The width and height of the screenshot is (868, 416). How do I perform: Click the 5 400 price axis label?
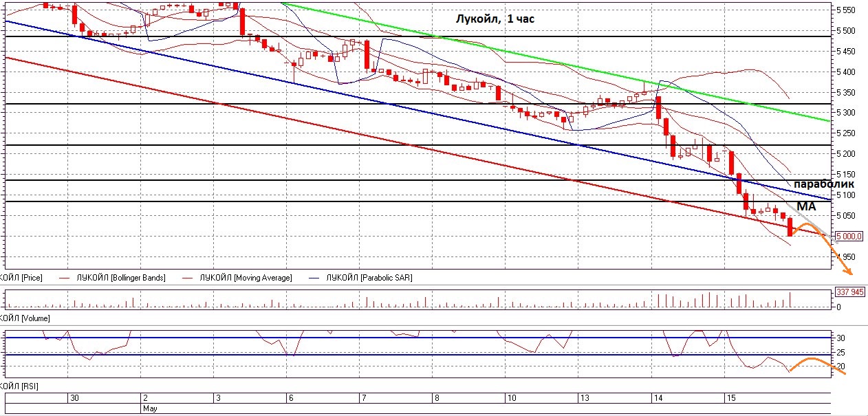coord(845,72)
